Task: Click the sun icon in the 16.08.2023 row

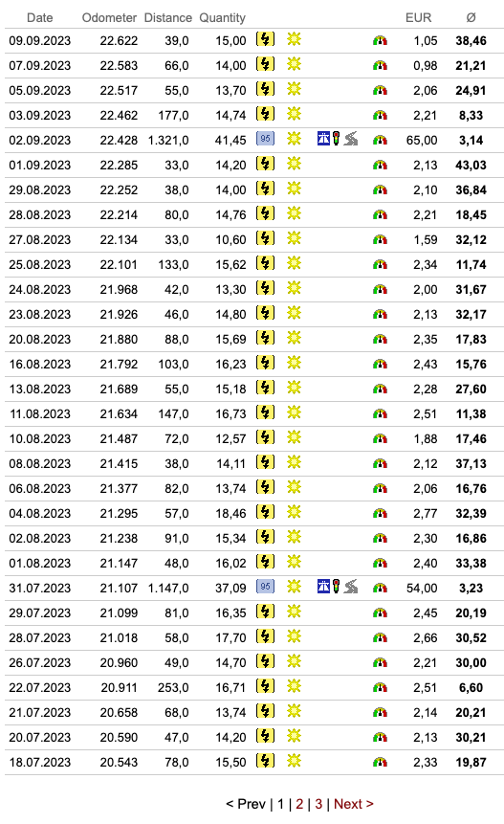Action: pos(294,363)
